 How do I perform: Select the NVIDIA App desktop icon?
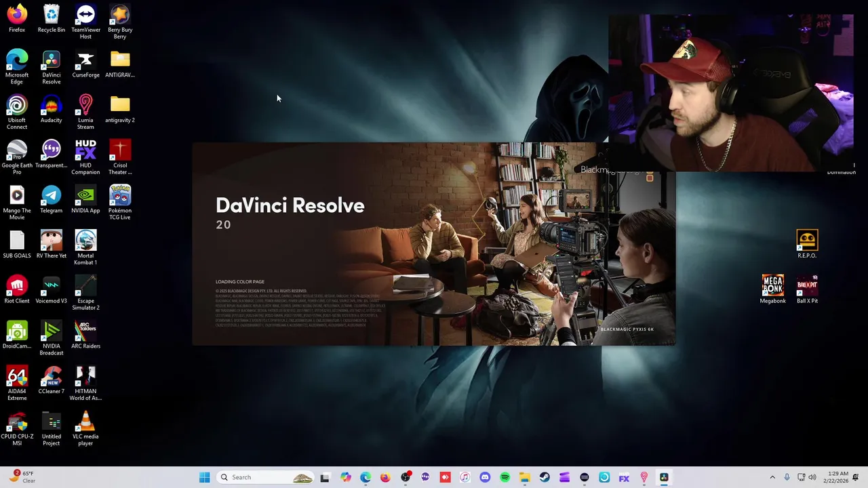coord(85,200)
